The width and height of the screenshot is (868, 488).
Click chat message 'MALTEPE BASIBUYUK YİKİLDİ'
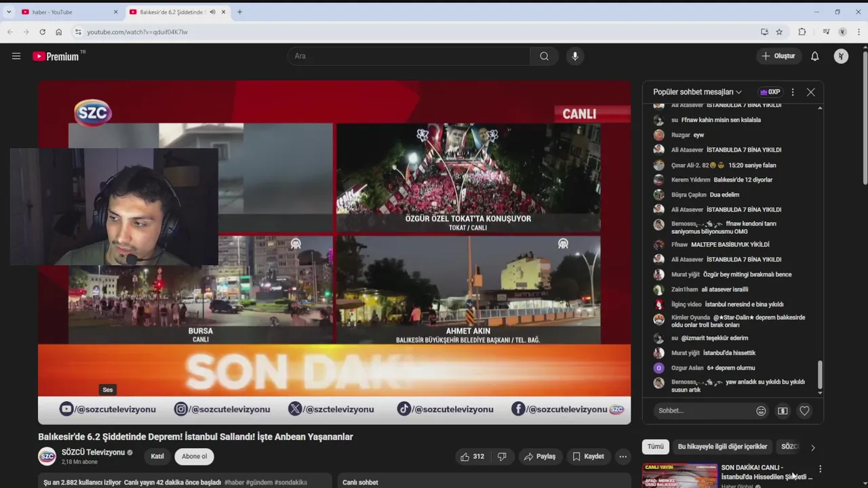coord(730,245)
